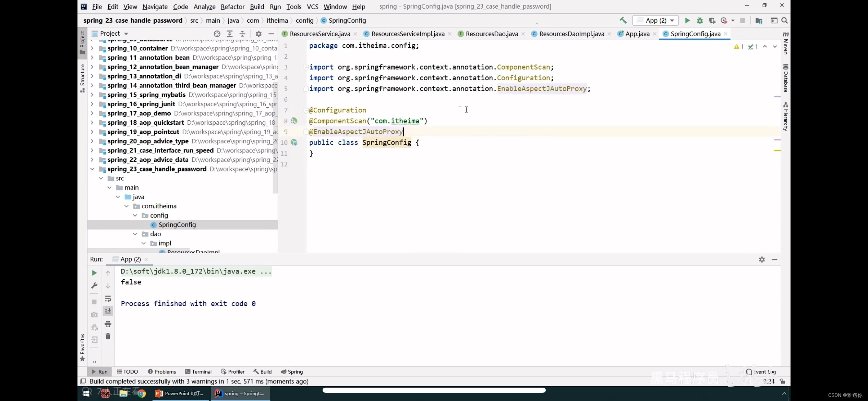
Task: Open Project panel settings gear
Action: (258, 34)
